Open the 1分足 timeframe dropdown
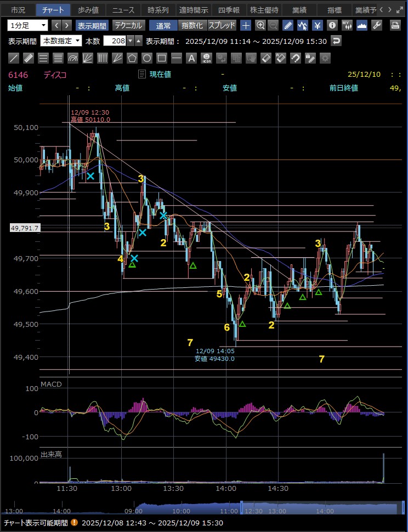The height and width of the screenshot is (532, 408). 27,25
